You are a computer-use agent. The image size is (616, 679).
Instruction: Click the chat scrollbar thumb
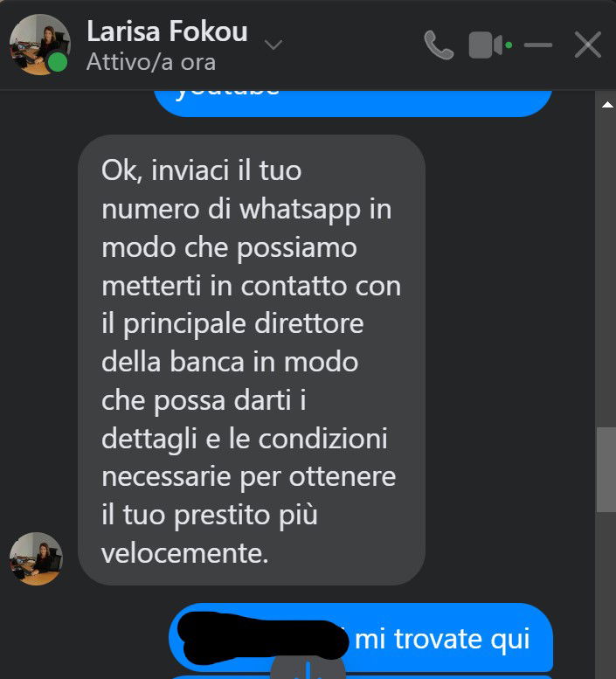606,469
